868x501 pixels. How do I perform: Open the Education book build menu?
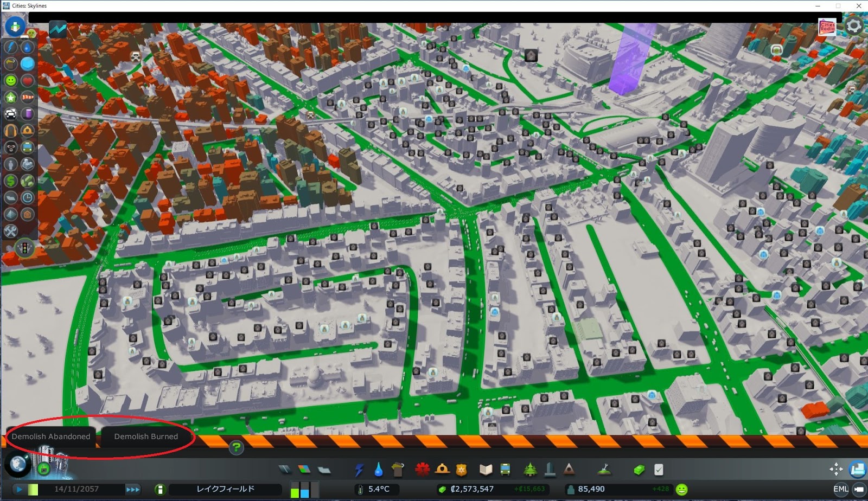[486, 470]
